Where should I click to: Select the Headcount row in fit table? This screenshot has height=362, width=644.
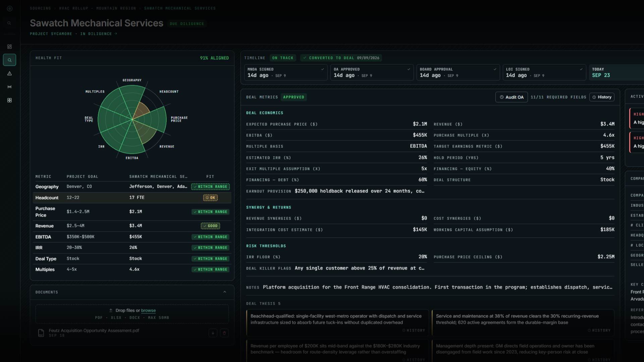[132, 198]
